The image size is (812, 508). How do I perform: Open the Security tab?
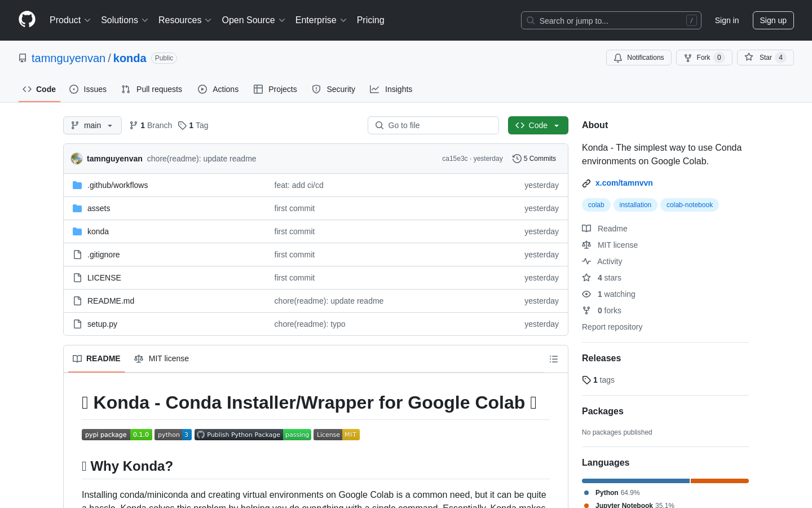point(334,89)
